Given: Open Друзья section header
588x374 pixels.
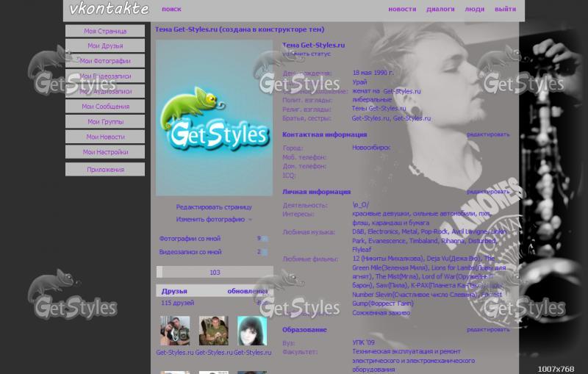Looking at the screenshot, I should [174, 291].
